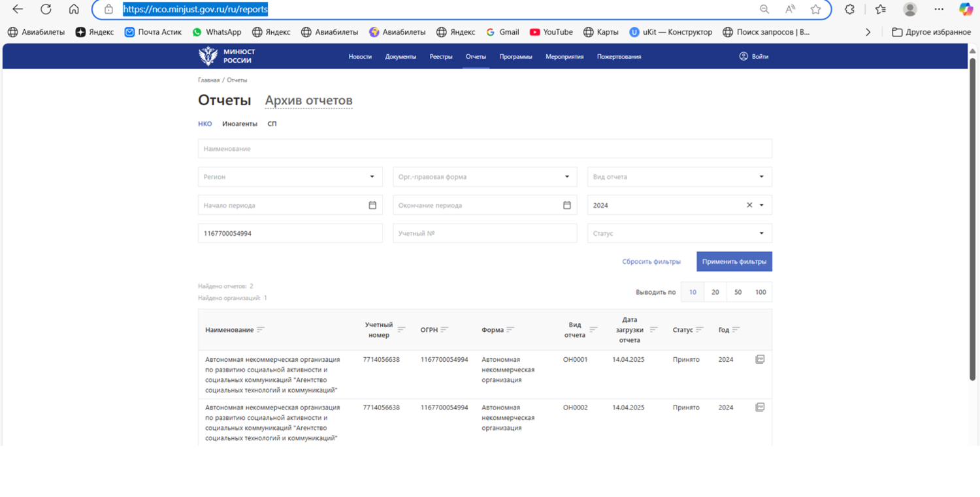This screenshot has height=497, width=980.
Task: Open the Минюст России logo
Action: coord(227,56)
